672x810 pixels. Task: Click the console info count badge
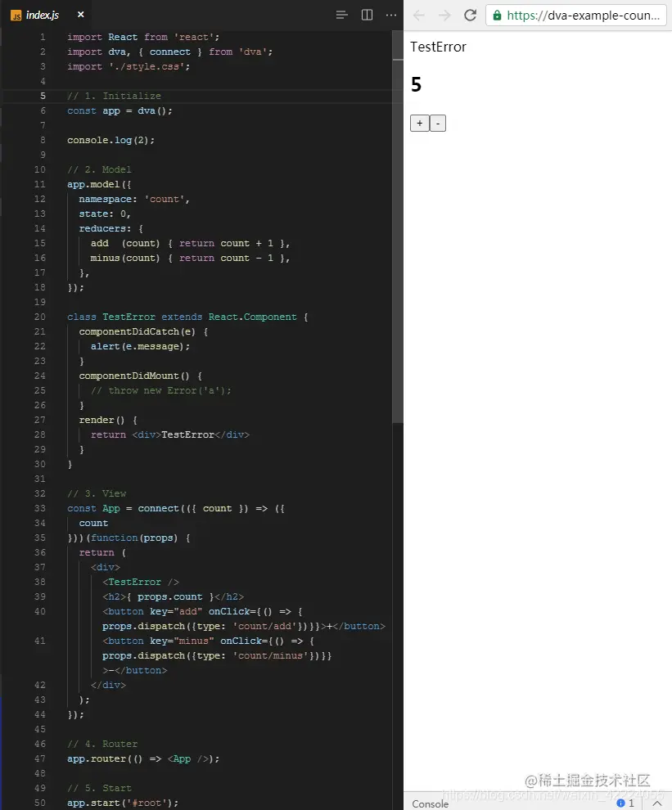(x=625, y=803)
